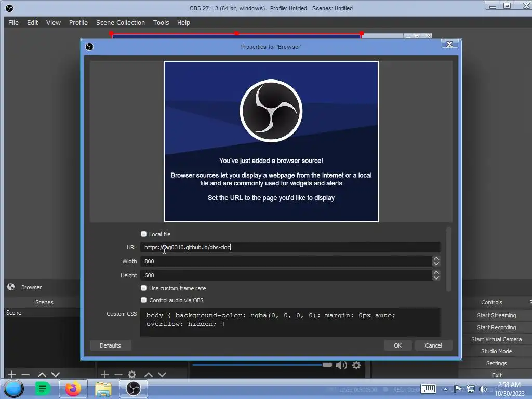Open the Start menu orb
This screenshot has height=399, width=532.
[x=14, y=389]
